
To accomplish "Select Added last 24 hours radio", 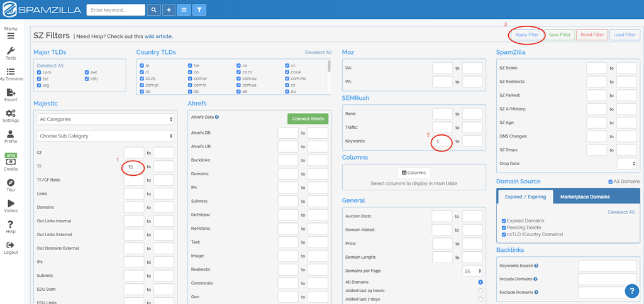I will pos(480,291).
